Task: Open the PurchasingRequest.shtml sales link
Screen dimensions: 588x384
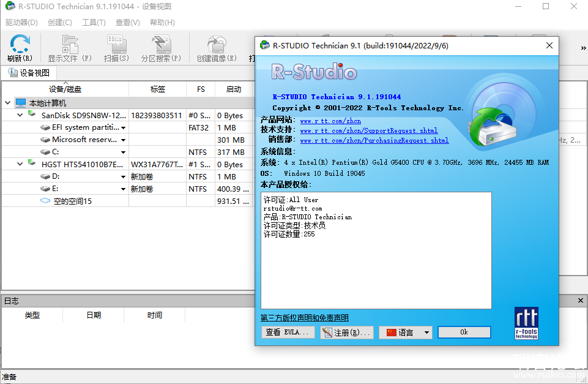Action: 374,140
